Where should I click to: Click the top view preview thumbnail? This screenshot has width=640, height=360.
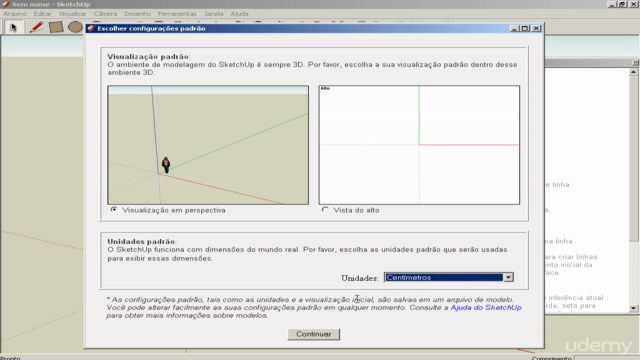coord(419,145)
